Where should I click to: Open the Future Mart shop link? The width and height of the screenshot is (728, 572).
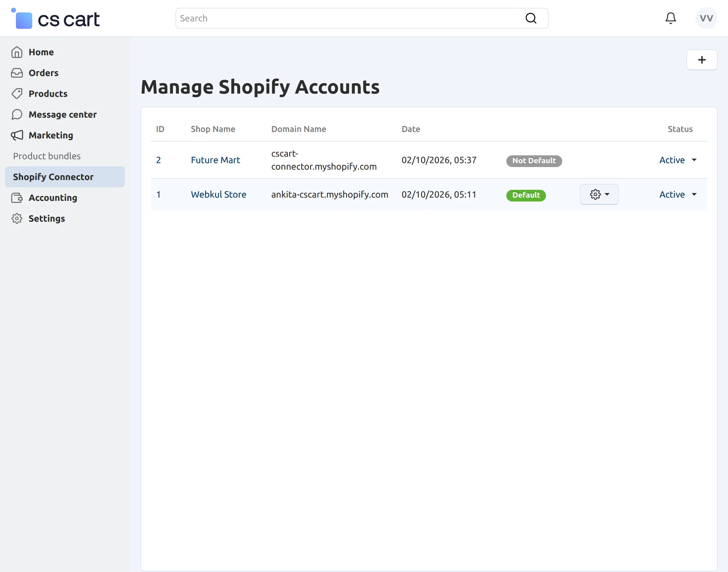215,160
